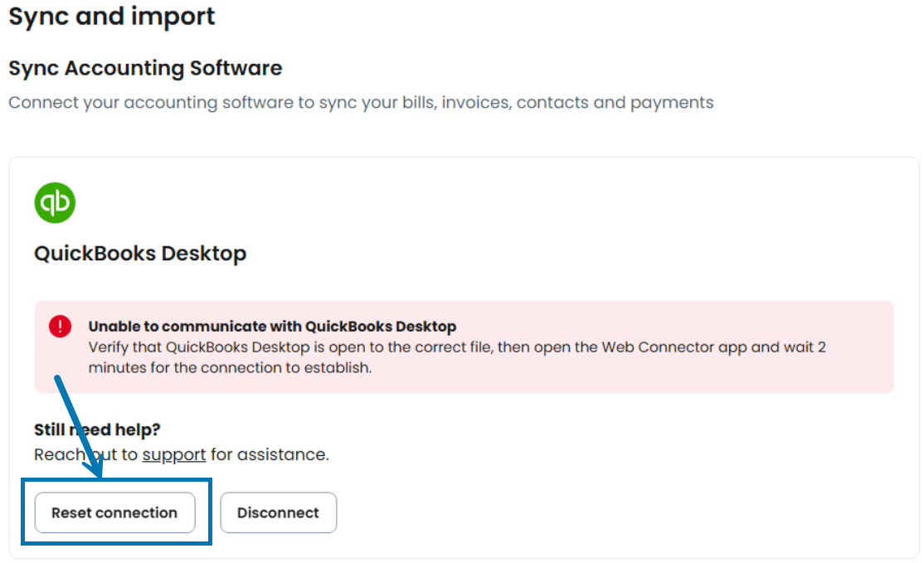This screenshot has height=563, width=924.
Task: Click the "for assistance." text
Action: (270, 454)
